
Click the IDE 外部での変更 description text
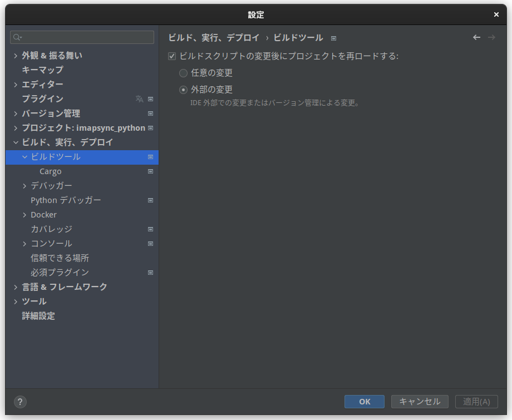tap(275, 103)
